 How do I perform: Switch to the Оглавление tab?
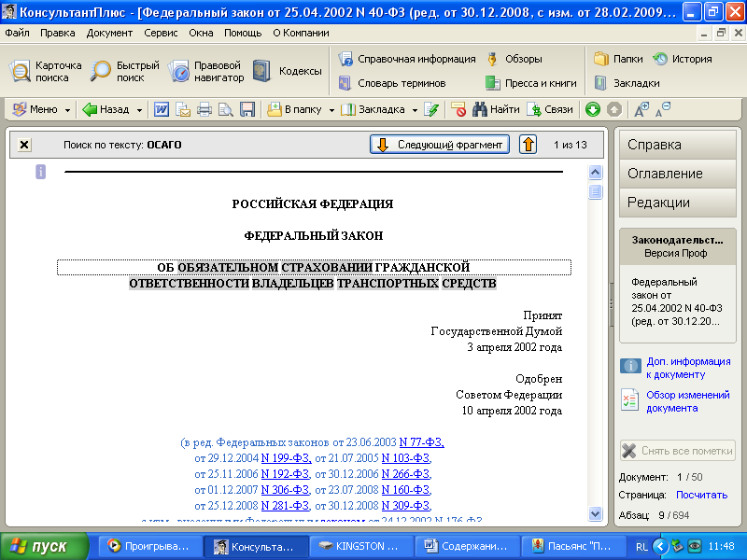[678, 174]
